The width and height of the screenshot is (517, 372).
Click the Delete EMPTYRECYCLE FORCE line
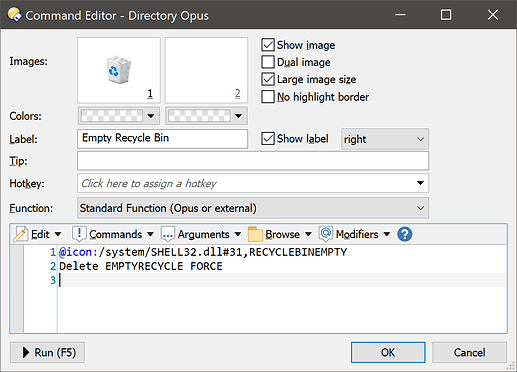coord(141,266)
